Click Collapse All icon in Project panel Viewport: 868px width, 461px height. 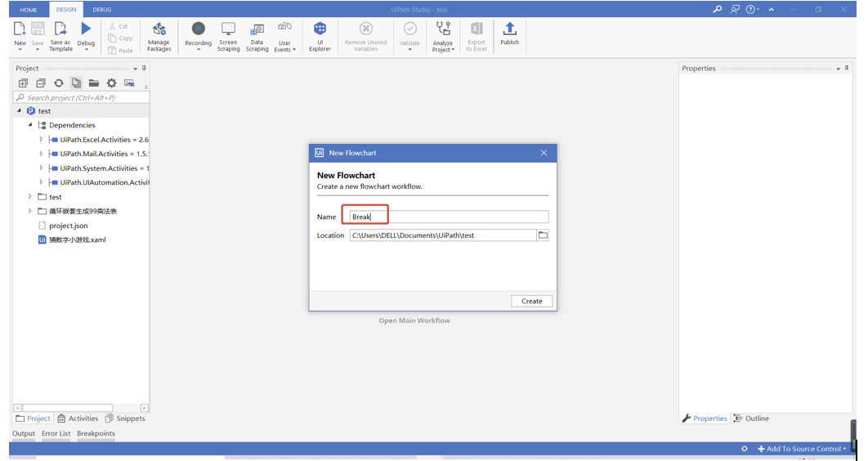point(40,83)
